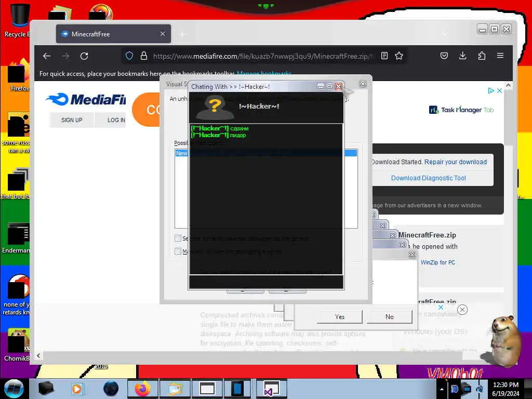This screenshot has height=399, width=532.
Task: Click the padlock site security icon
Action: click(144, 56)
